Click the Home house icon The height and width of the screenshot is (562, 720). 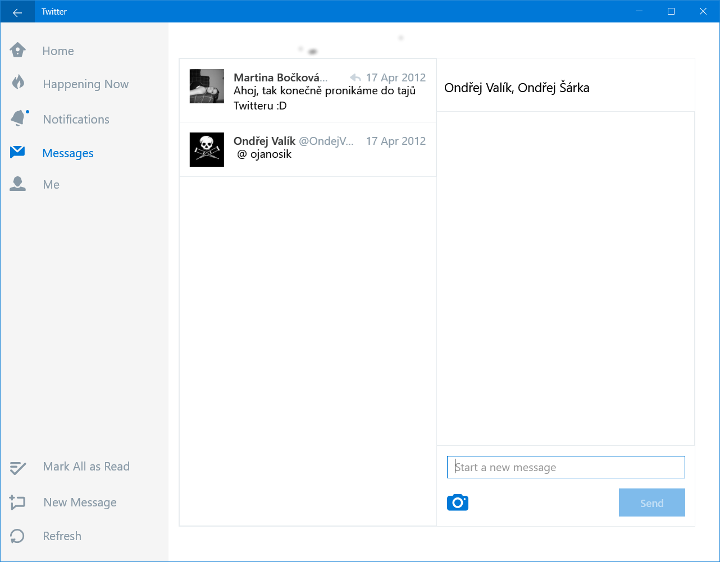(x=17, y=51)
